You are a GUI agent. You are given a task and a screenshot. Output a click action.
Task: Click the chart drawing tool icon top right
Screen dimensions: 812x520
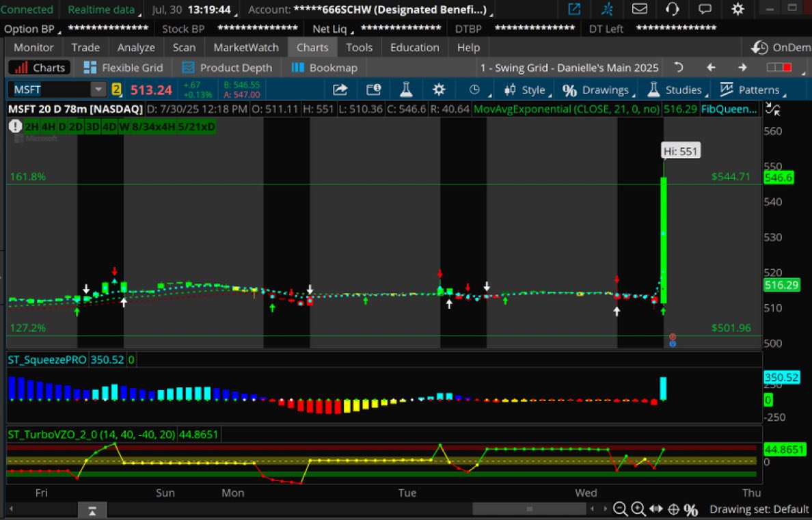coord(772,109)
